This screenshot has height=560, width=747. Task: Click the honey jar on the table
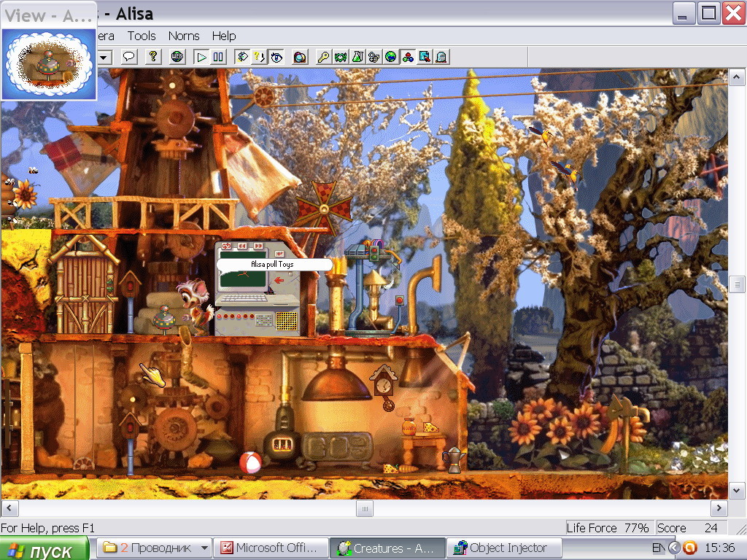point(409,427)
